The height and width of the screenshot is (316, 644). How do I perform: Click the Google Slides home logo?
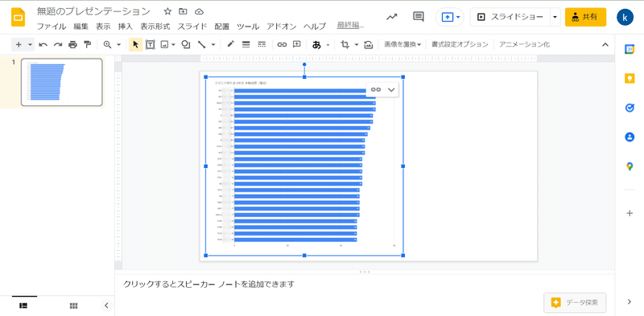click(x=18, y=17)
